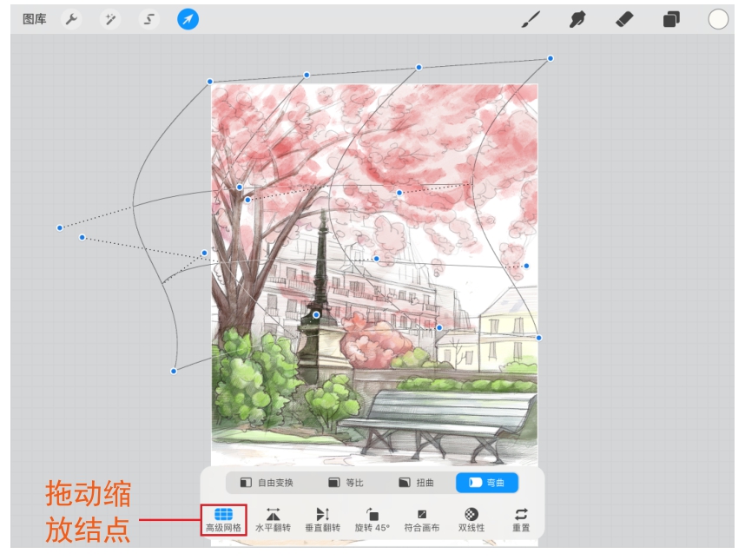This screenshot has height=560, width=745.
Task: Click 符合画布 fit to canvas
Action: (422, 520)
